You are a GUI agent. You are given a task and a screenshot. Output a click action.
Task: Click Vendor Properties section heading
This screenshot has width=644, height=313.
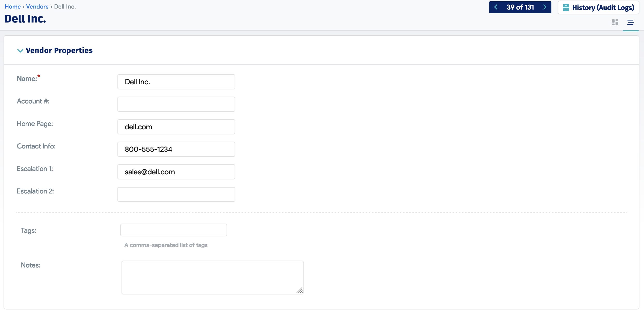(59, 50)
